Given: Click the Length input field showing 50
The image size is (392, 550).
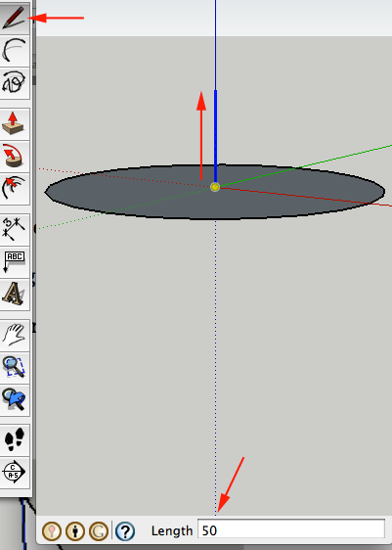Looking at the screenshot, I should coord(291,529).
